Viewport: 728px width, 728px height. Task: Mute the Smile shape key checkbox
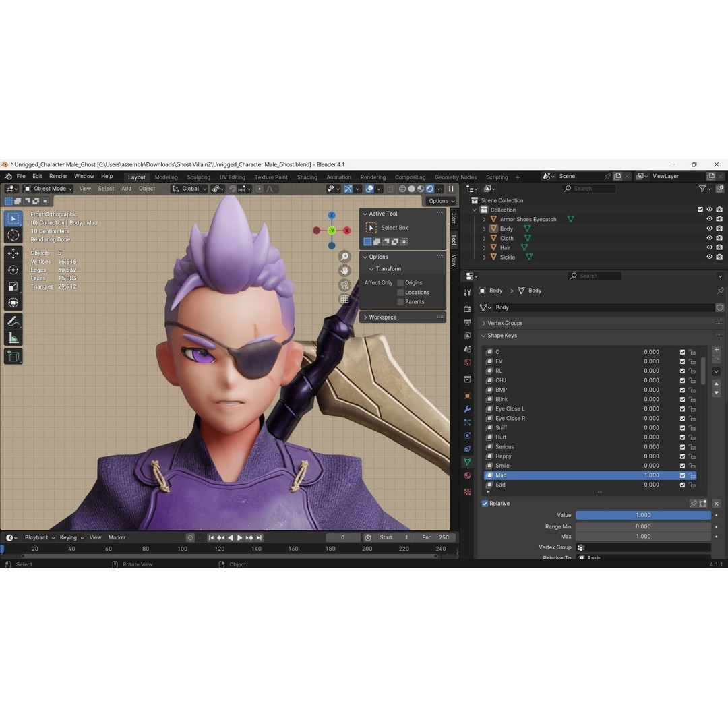682,466
